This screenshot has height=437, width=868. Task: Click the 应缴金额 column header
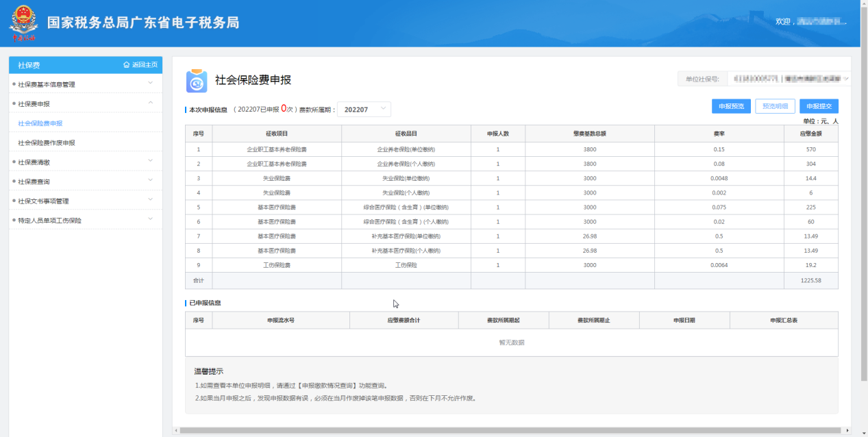point(810,134)
